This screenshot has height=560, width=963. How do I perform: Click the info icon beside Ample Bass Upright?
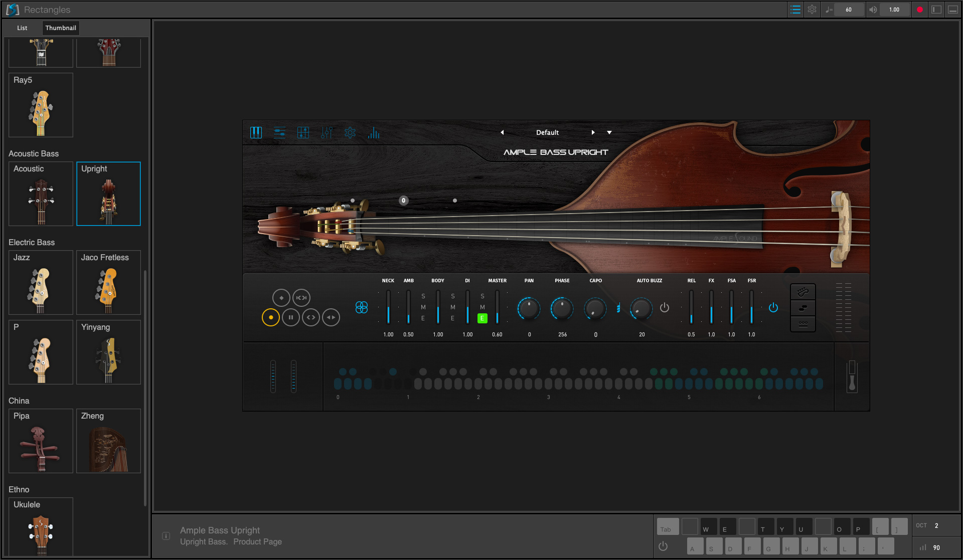166,536
